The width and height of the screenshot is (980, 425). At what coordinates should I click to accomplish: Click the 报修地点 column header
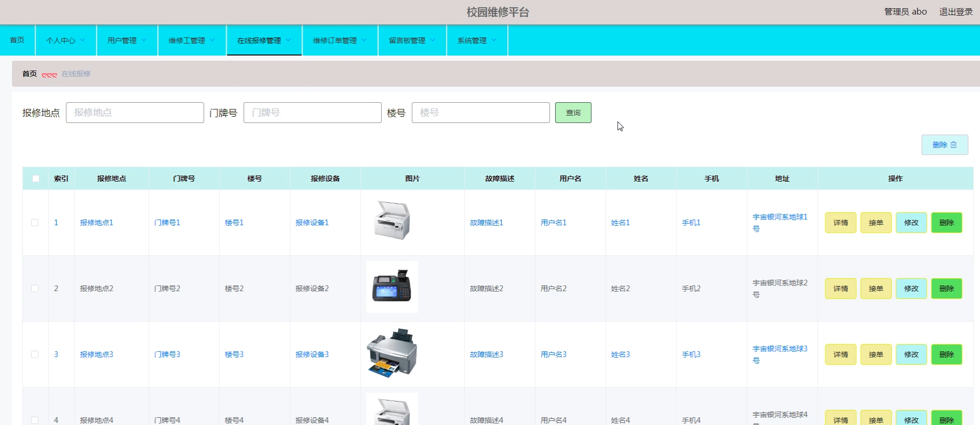tap(112, 179)
